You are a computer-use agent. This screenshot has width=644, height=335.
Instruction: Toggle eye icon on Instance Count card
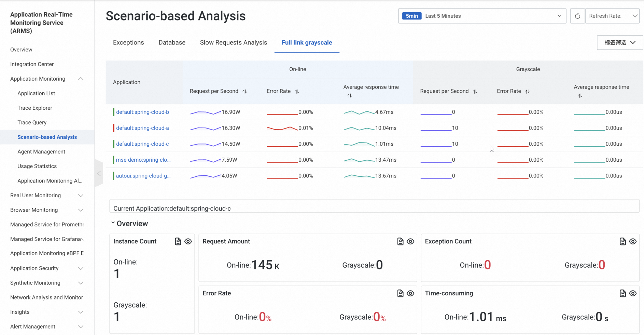[x=188, y=241]
